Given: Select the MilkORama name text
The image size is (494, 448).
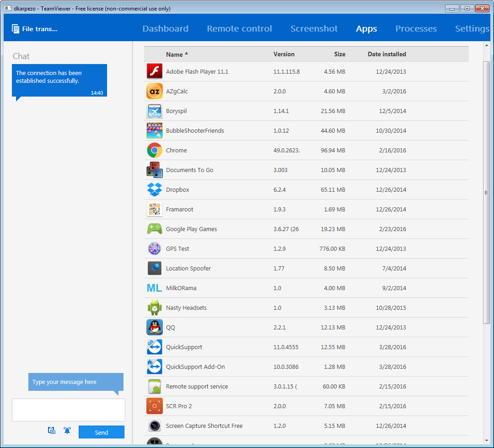Looking at the screenshot, I should point(181,288).
